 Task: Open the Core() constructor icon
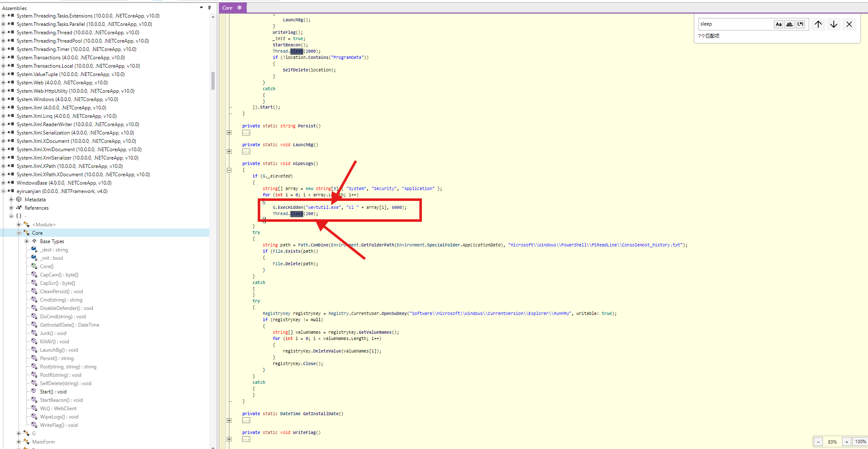(34, 266)
